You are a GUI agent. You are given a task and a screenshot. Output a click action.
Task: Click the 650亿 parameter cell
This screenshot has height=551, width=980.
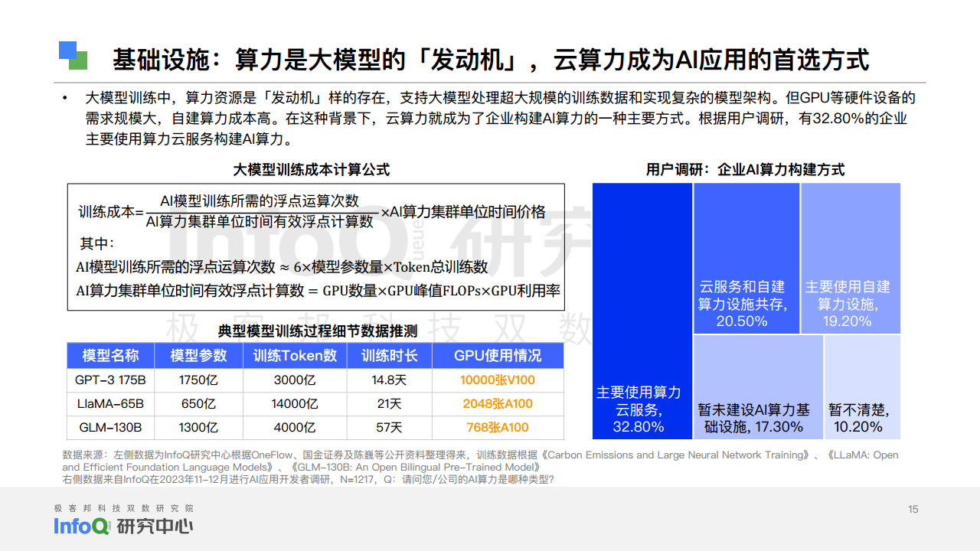point(198,404)
